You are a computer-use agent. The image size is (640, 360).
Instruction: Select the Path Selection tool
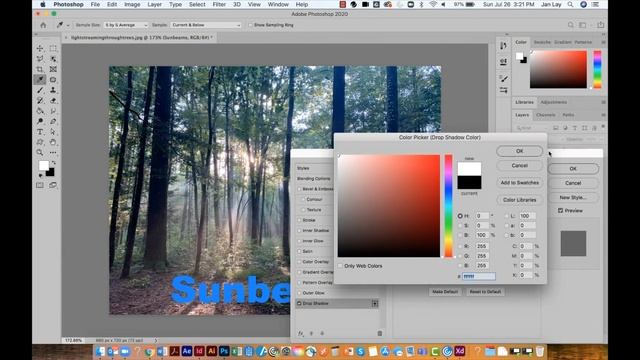click(53, 132)
